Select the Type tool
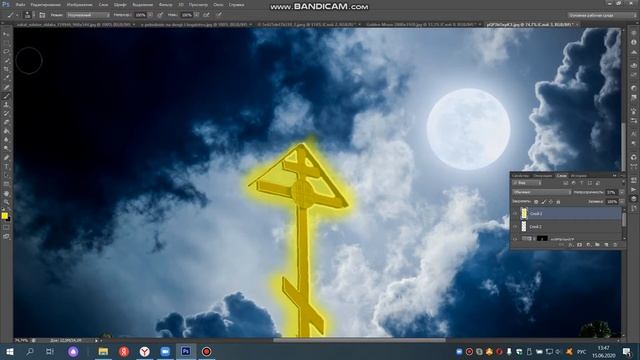The image size is (640, 360). tap(6, 167)
